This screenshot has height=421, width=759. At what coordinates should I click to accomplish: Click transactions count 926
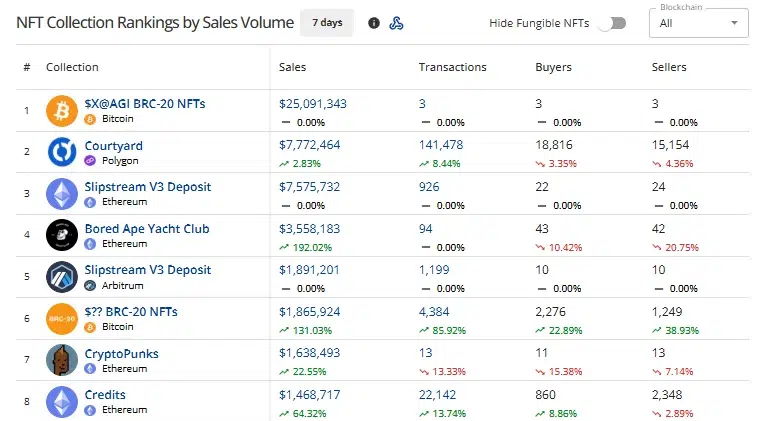[429, 187]
